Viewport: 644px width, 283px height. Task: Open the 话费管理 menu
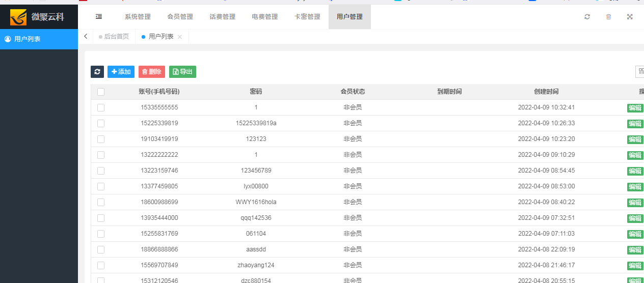222,17
